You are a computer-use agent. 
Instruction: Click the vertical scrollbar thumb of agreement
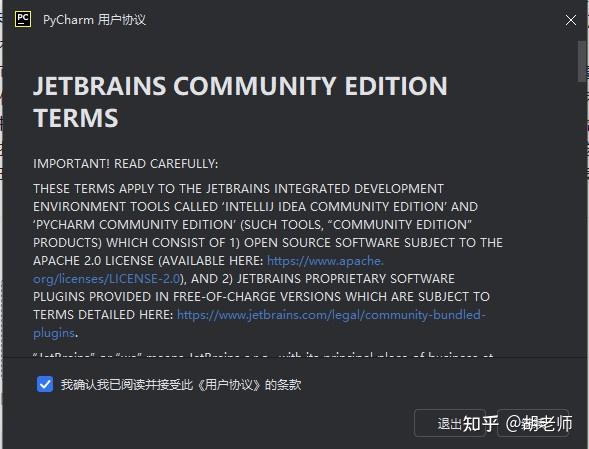[581, 61]
